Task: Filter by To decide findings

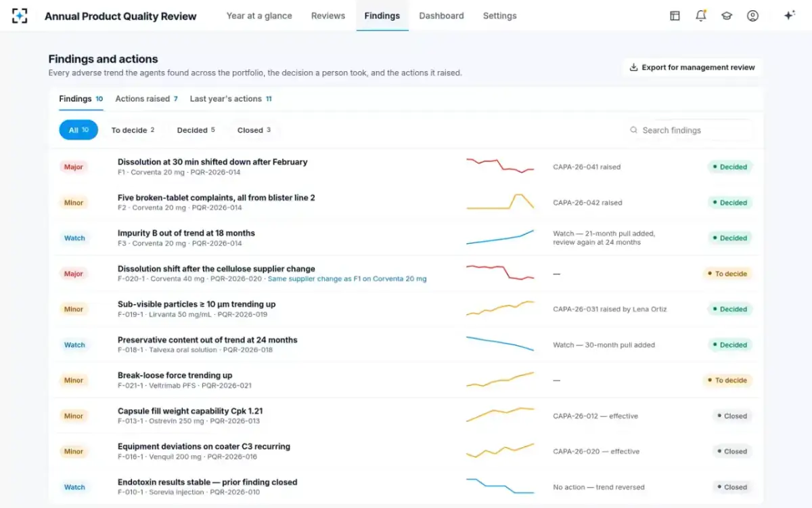Action: [133, 130]
